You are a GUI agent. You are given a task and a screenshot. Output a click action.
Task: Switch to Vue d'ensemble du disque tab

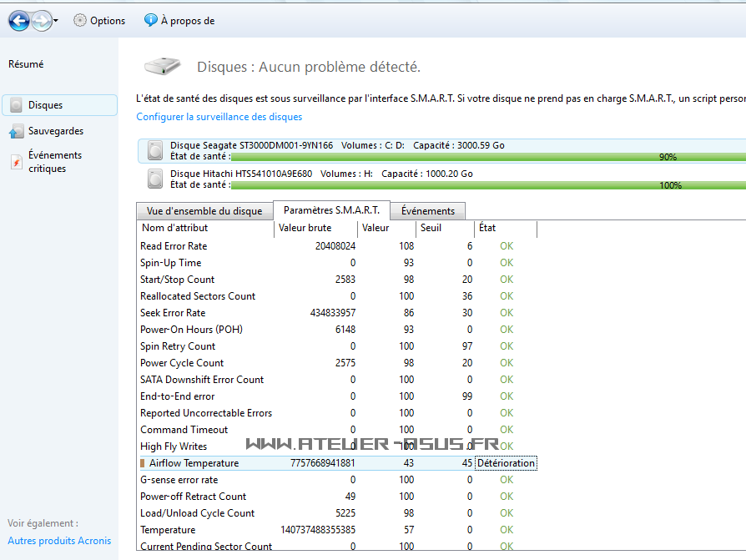point(204,211)
